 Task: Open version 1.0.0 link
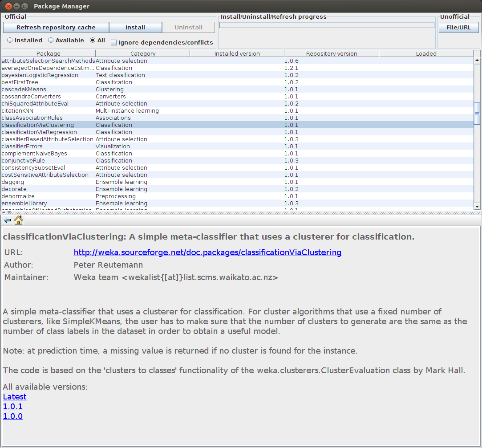point(13,416)
